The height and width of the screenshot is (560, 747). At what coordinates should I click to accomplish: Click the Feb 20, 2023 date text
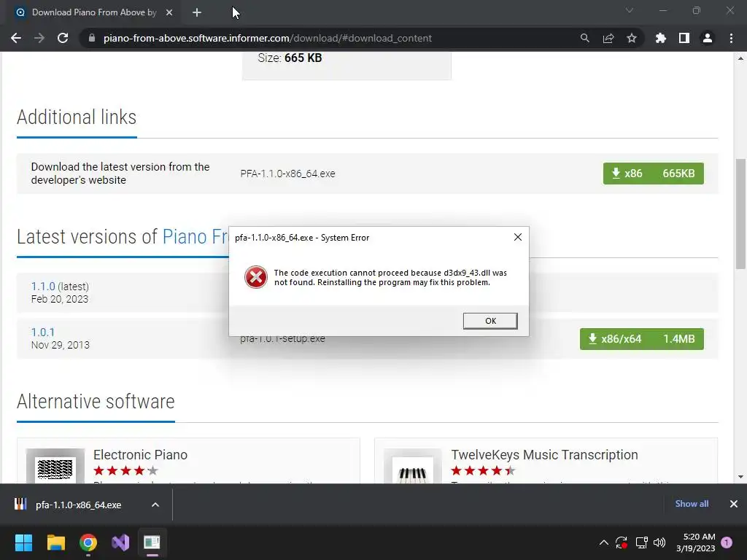point(60,299)
